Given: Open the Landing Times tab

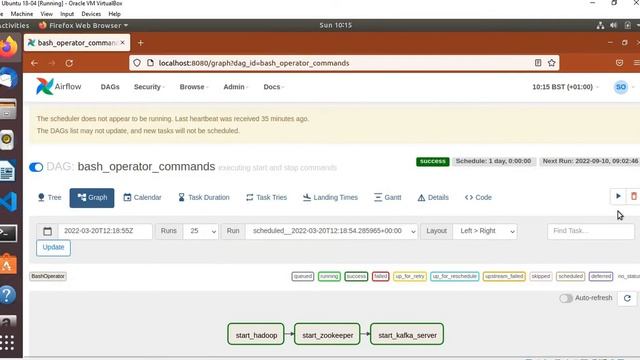Looking at the screenshot, I should [331, 198].
